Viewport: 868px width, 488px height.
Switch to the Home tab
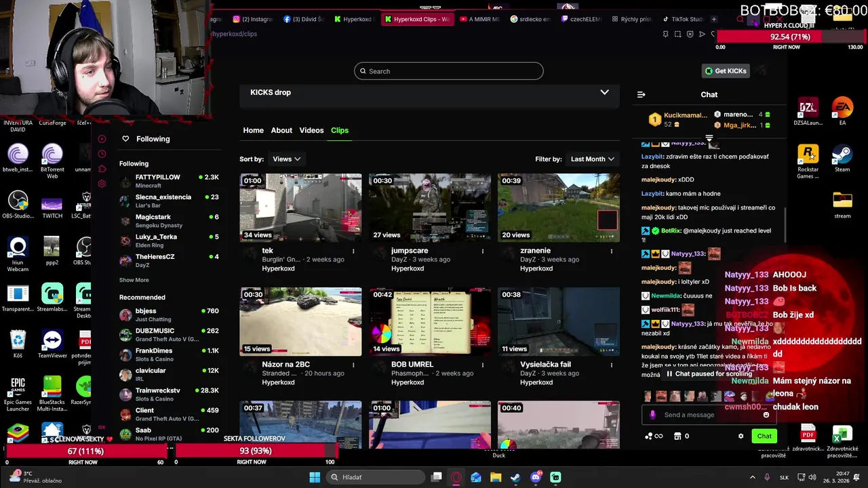[253, 130]
